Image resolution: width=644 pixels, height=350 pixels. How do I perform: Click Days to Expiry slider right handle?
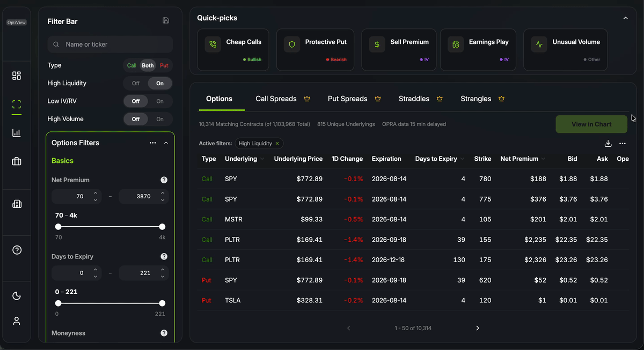coord(162,303)
